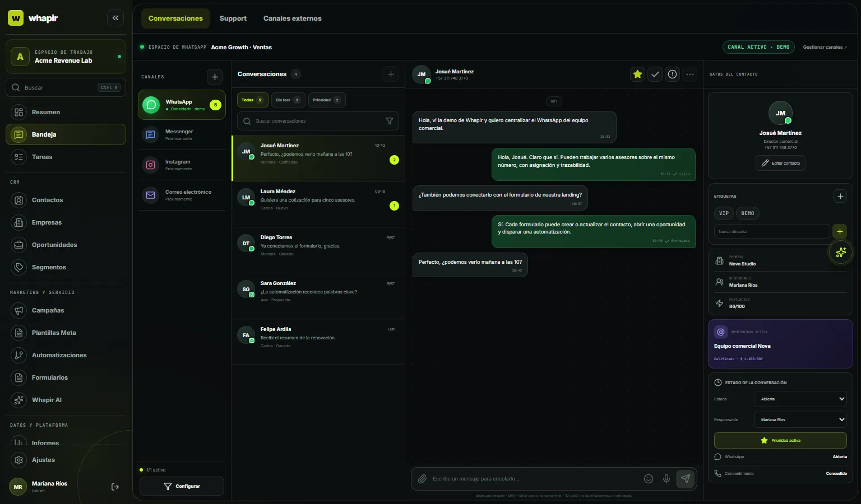Open the emoji picker
The height and width of the screenshot is (504, 861).
tap(649, 479)
